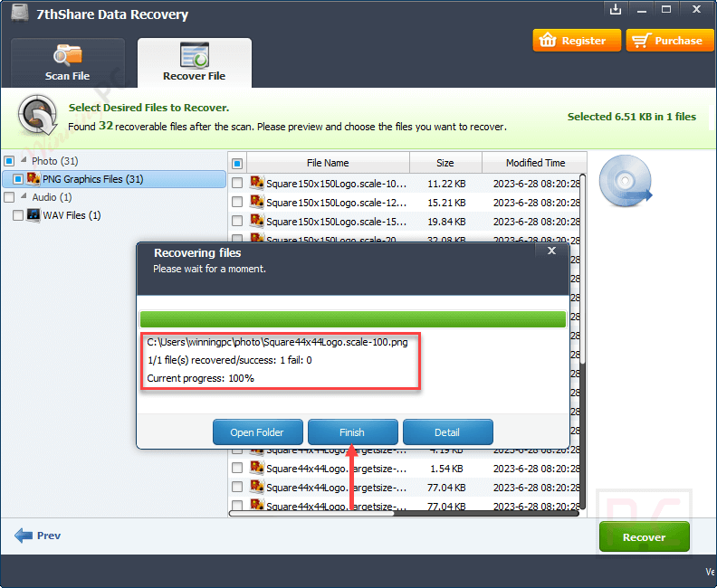Click the green Recover button

click(644, 536)
